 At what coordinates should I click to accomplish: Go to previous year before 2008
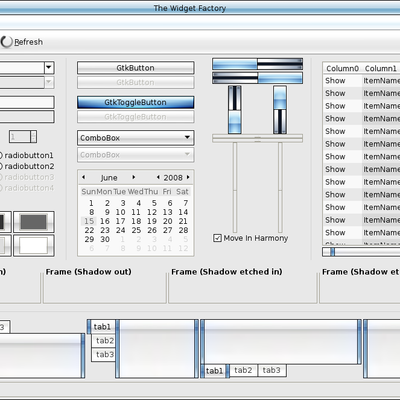(158, 177)
